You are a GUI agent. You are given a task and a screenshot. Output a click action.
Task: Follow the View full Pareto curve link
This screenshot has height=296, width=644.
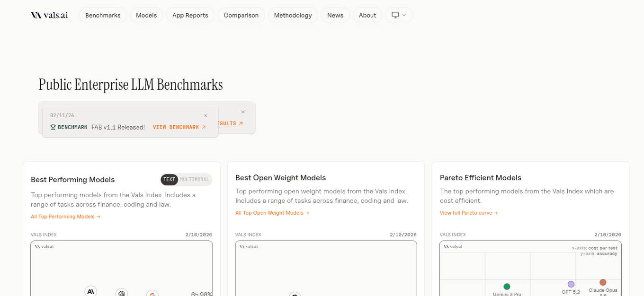point(468,213)
